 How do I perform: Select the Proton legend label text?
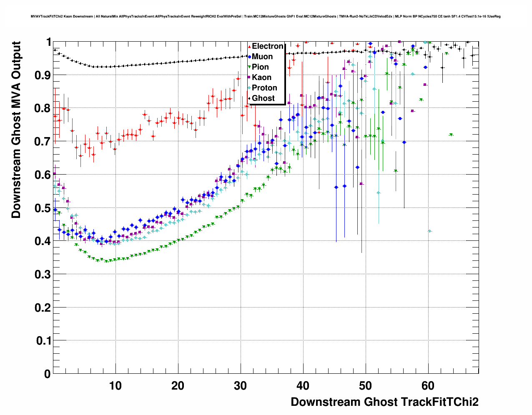pos(264,88)
